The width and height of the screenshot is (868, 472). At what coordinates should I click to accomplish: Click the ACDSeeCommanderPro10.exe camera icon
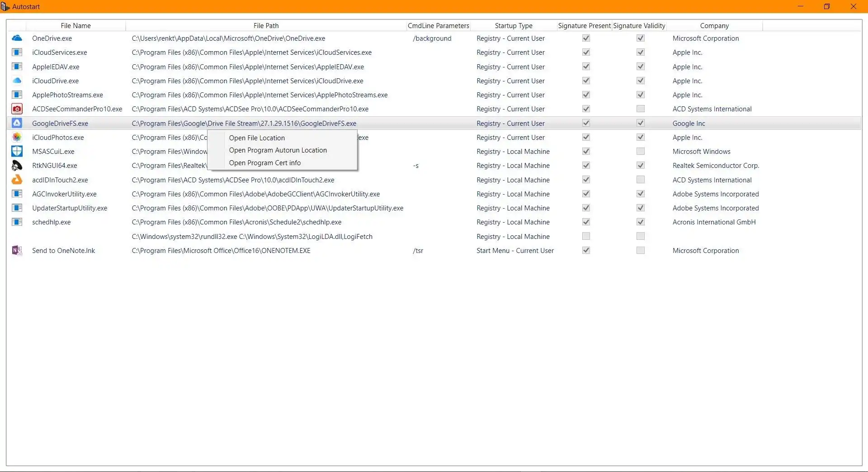17,109
